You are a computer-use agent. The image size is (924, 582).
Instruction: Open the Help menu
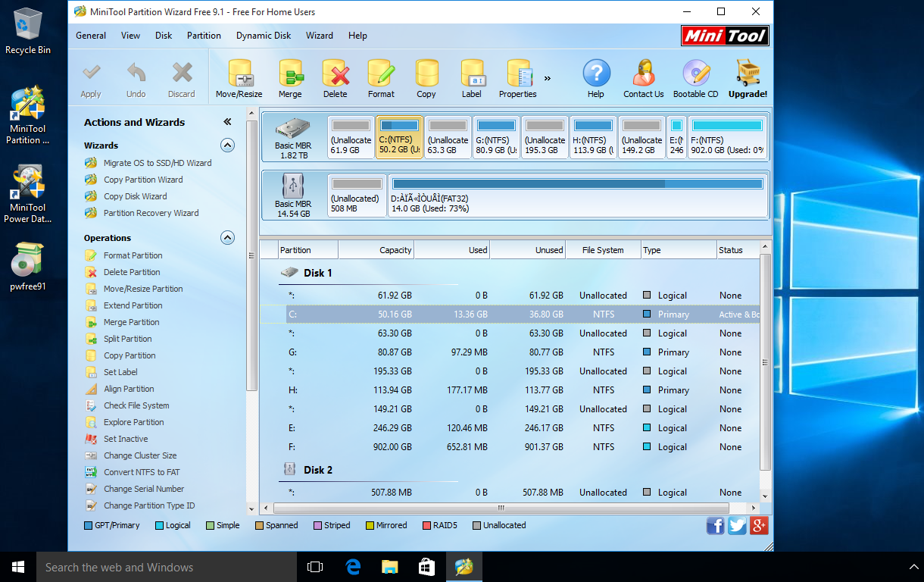point(357,36)
